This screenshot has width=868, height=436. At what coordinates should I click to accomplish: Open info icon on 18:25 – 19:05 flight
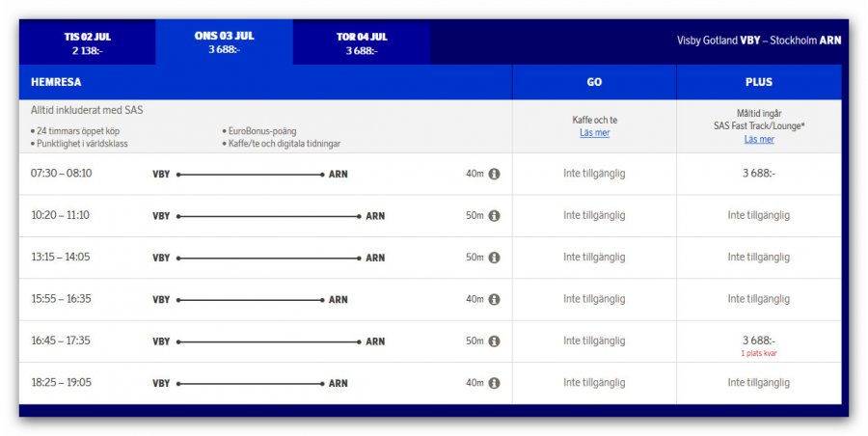click(x=494, y=383)
